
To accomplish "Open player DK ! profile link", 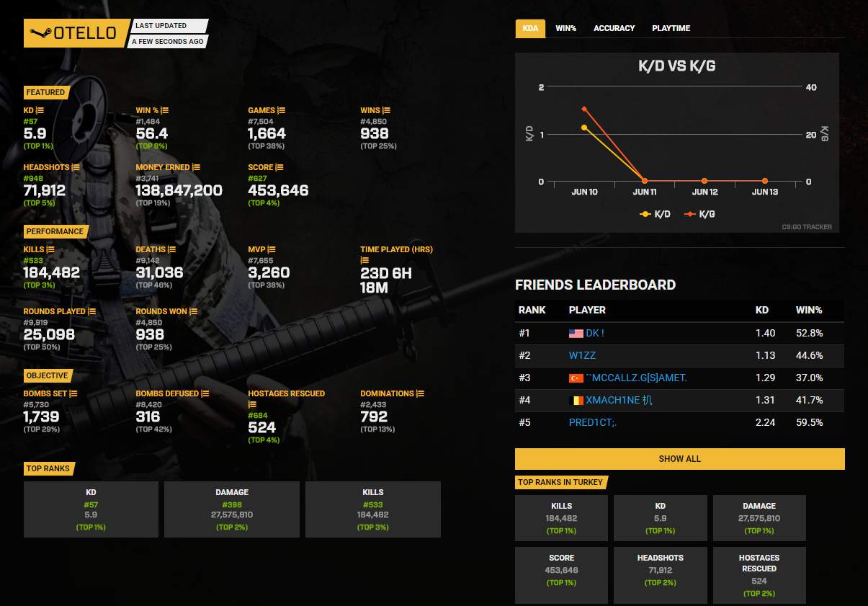I will coord(595,334).
